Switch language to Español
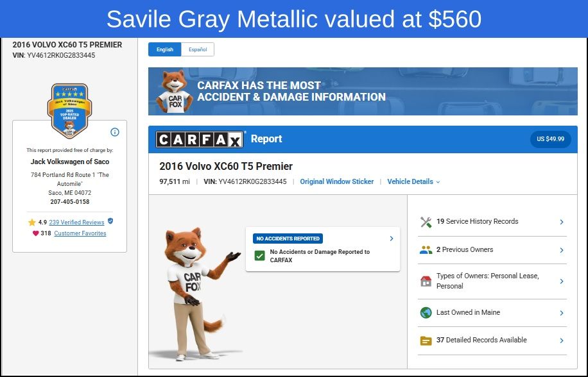 pyautogui.click(x=198, y=49)
